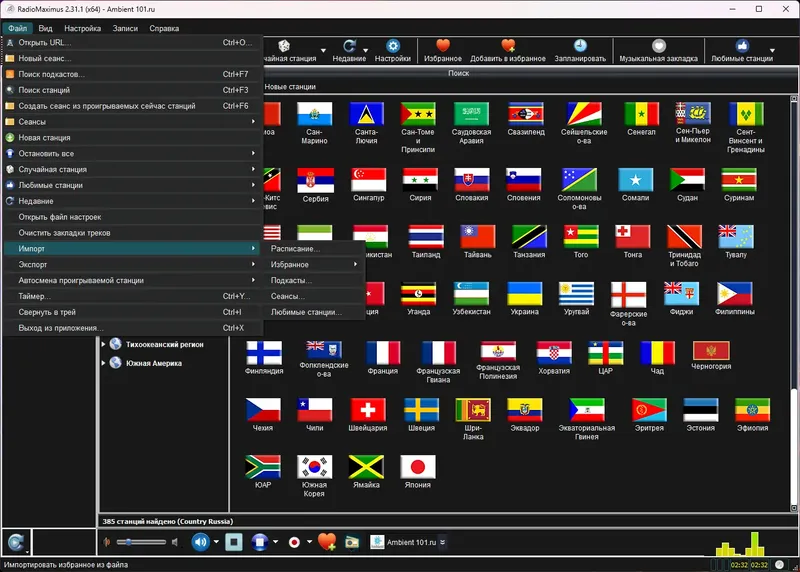The image size is (800, 572).
Task: Click the blue speaker mute button
Action: pos(201,541)
